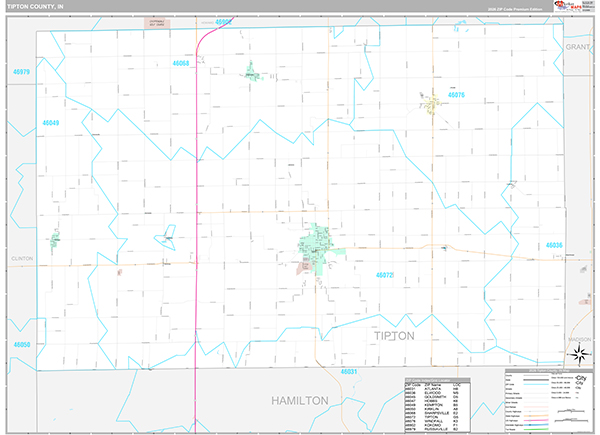
Task: Click RUSSIAVILLE row in ZIP index table
Action: point(437,429)
